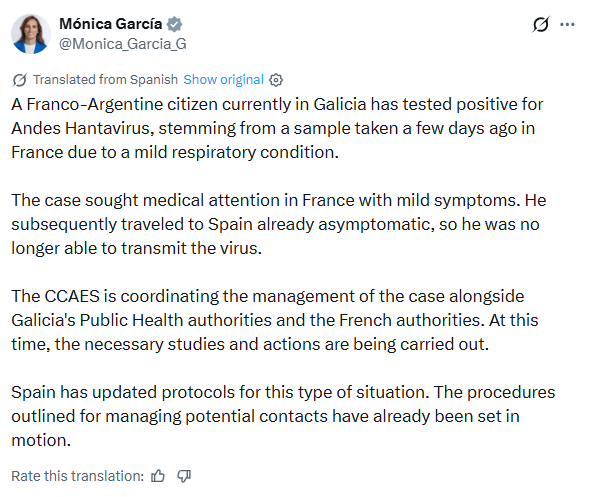589x497 pixels.
Task: Click the paragraph mentioning CCAES coordination
Action: 275,320
